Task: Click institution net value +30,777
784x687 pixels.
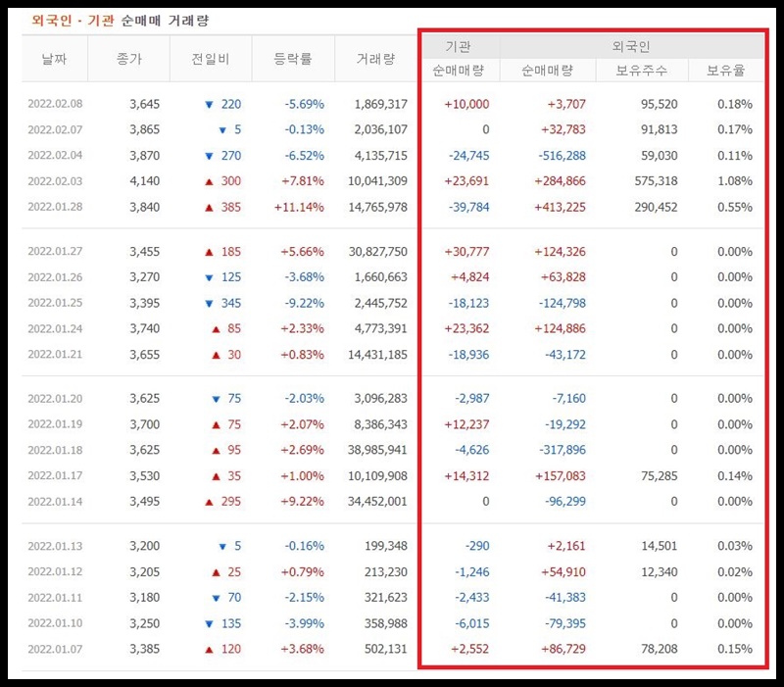Action: pyautogui.click(x=466, y=252)
